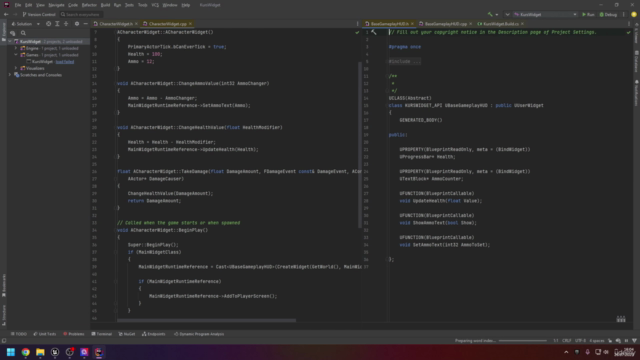The image size is (640, 360).
Task: Close the BaseGameplayHUD.h tab
Action: tap(412, 24)
